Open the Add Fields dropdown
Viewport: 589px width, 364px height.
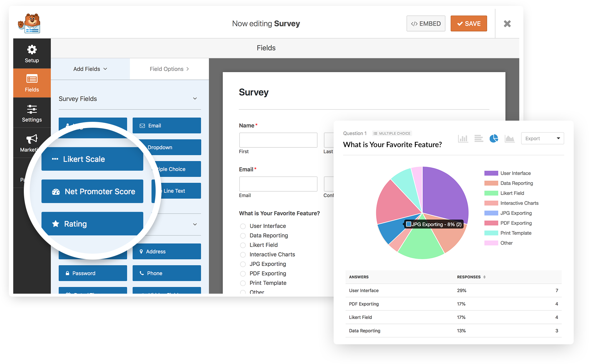click(x=90, y=69)
